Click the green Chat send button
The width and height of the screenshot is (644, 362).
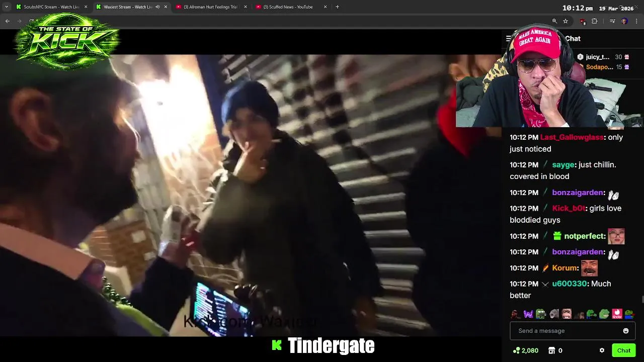pos(624,350)
